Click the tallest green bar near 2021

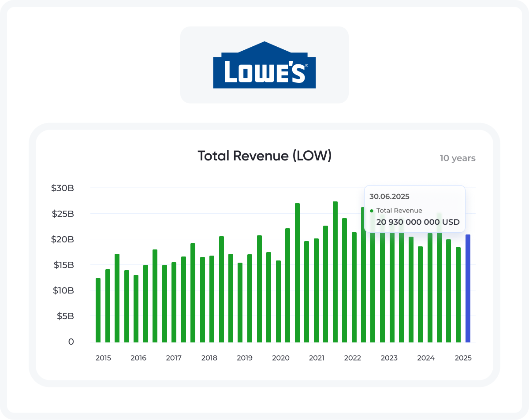[x=335, y=272]
